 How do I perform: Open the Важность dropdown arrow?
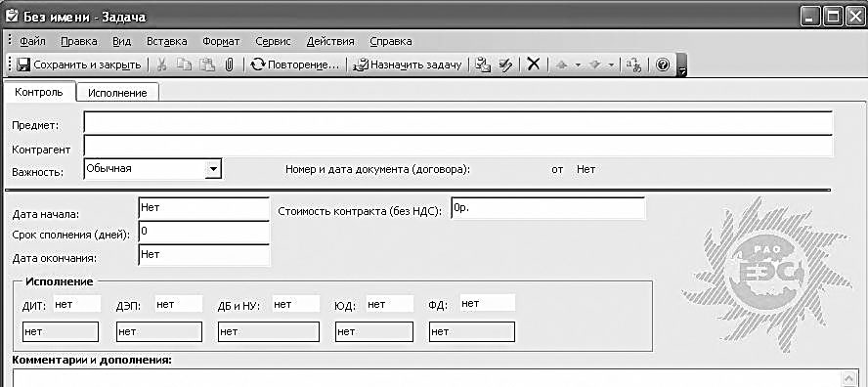tap(212, 169)
